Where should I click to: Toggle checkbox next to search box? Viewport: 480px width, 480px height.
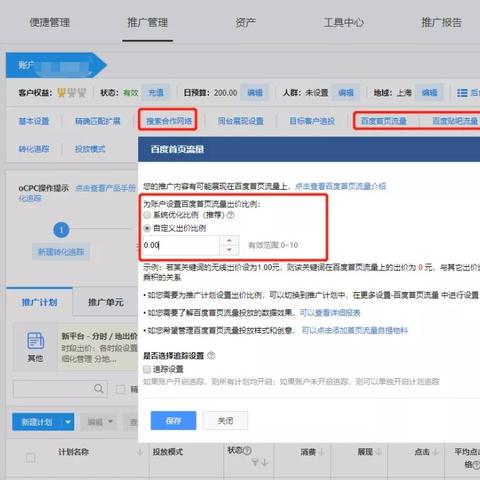coord(120,389)
